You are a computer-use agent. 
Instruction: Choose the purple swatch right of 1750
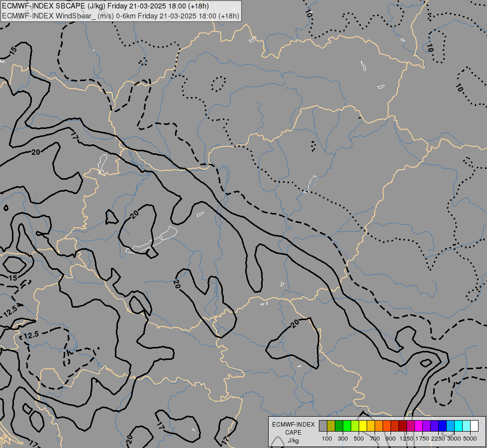pyautogui.click(x=426, y=426)
